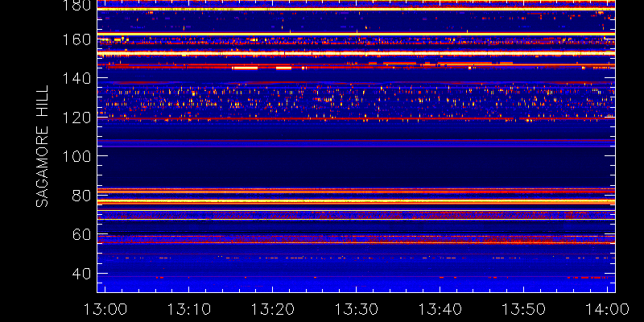Click the 13:40 time axis label
Screen dimensions: 644x322
440,309
